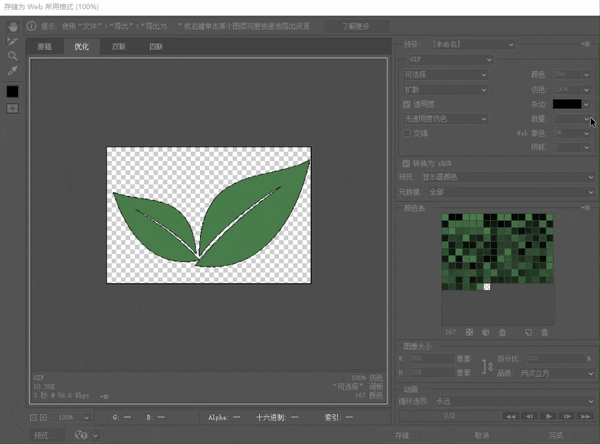The height and width of the screenshot is (444, 600).
Task: Toggle slice visibility icon
Action: (x=12, y=109)
